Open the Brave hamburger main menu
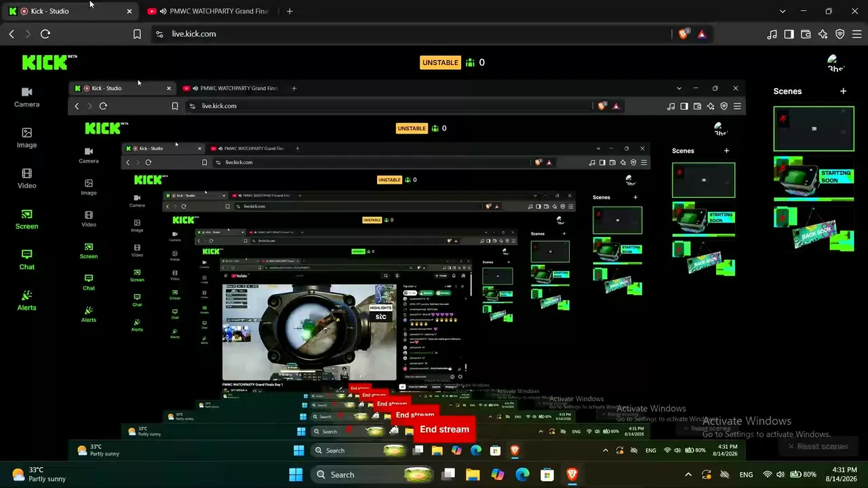The height and width of the screenshot is (488, 868). pyautogui.click(x=856, y=34)
